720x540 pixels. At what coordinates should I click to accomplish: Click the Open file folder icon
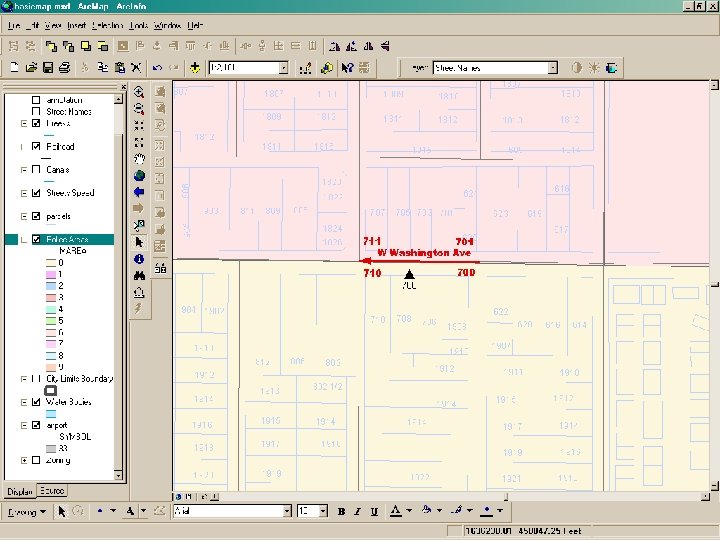31,68
